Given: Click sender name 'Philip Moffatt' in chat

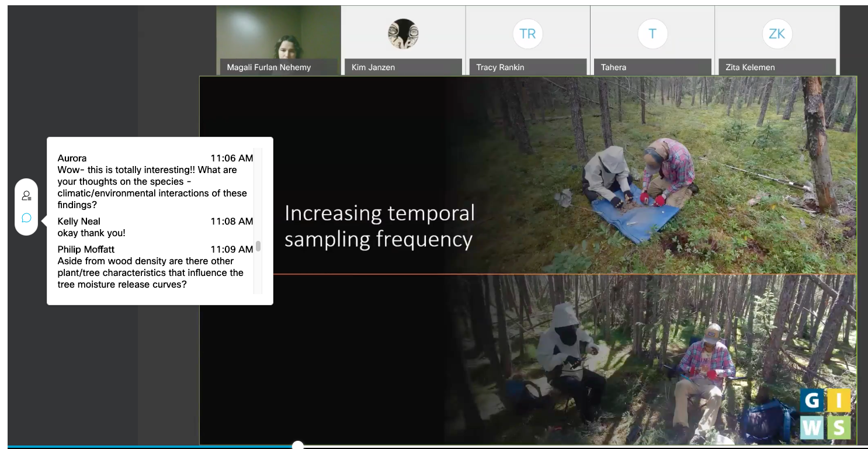Looking at the screenshot, I should point(86,249).
